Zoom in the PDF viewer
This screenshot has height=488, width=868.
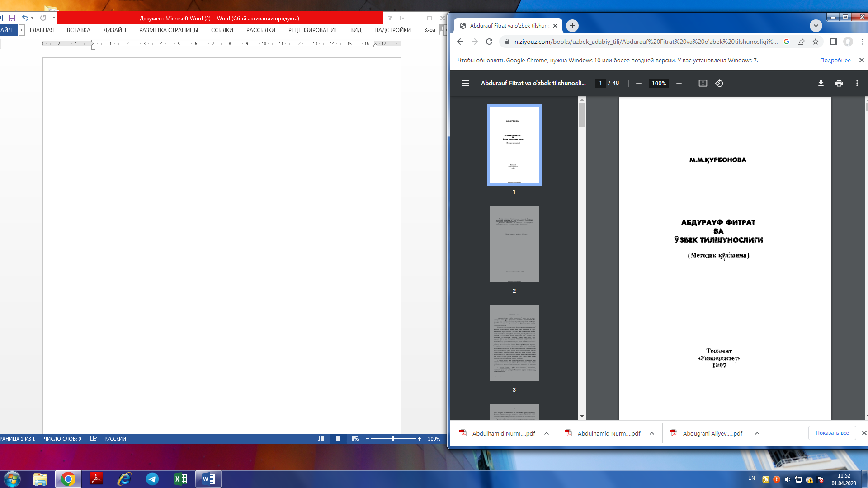click(x=679, y=83)
